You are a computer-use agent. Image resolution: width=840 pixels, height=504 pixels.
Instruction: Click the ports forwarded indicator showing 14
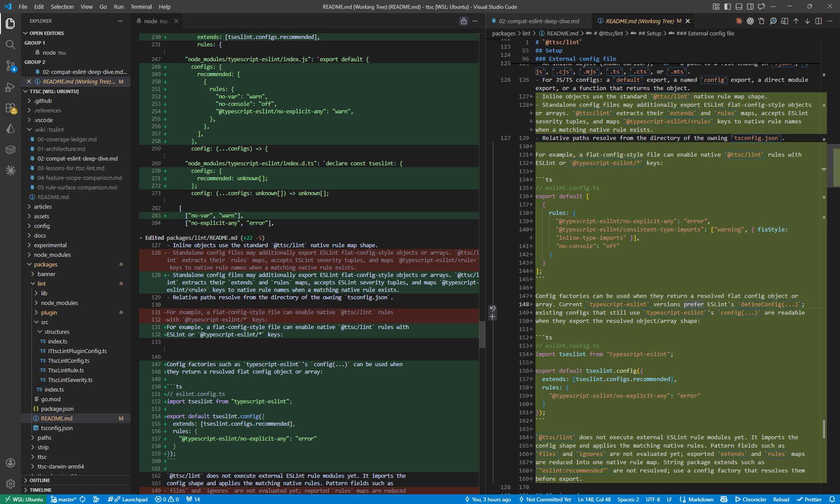pyautogui.click(x=193, y=499)
